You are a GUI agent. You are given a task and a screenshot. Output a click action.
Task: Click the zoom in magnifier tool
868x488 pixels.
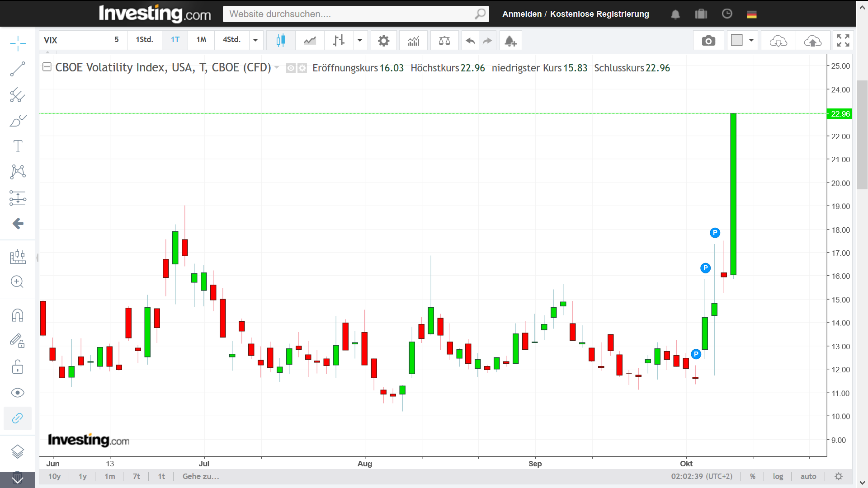click(18, 282)
